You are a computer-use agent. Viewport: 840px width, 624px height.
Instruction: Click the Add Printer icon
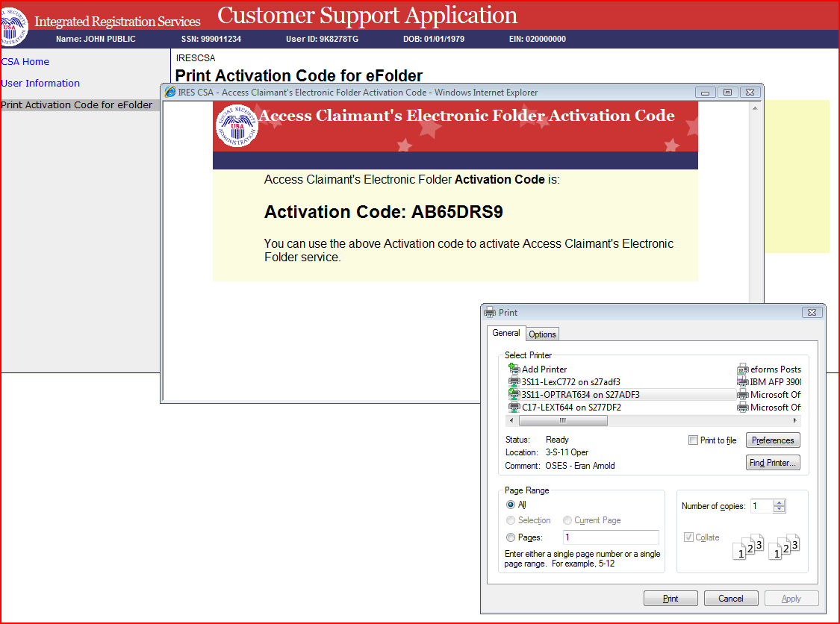[x=514, y=369]
